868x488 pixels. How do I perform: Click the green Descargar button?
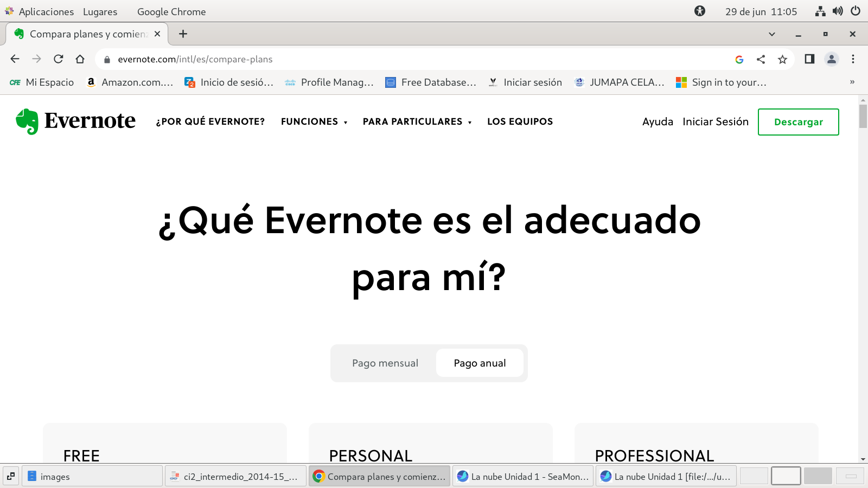(798, 122)
